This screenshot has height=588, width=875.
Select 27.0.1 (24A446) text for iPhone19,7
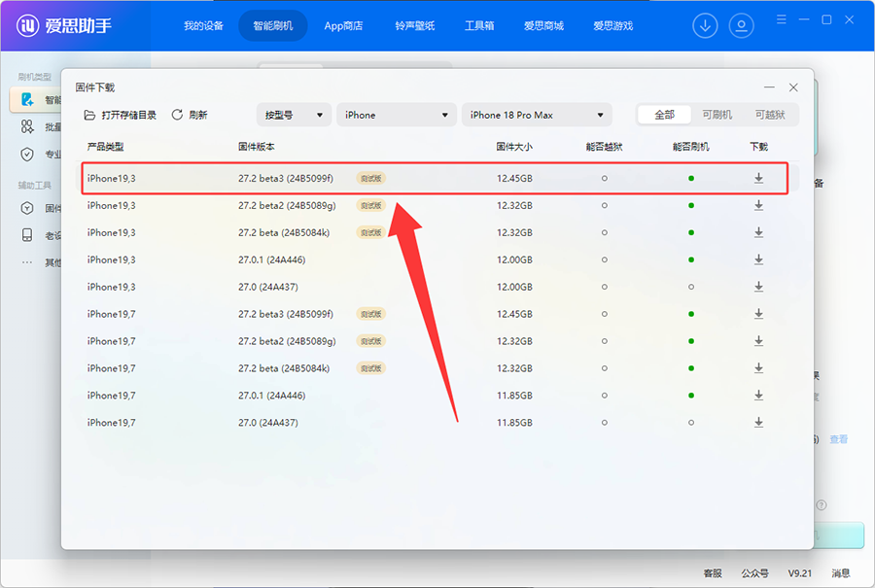pyautogui.click(x=272, y=396)
